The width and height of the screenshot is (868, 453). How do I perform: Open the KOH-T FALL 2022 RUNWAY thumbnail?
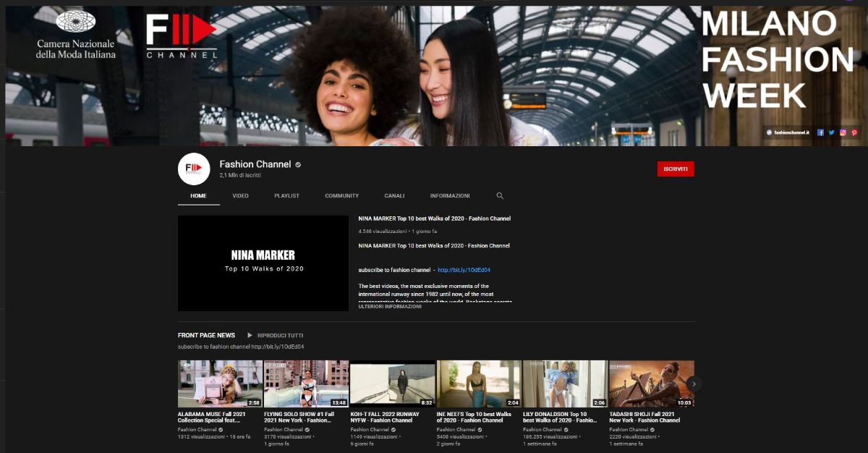(393, 384)
